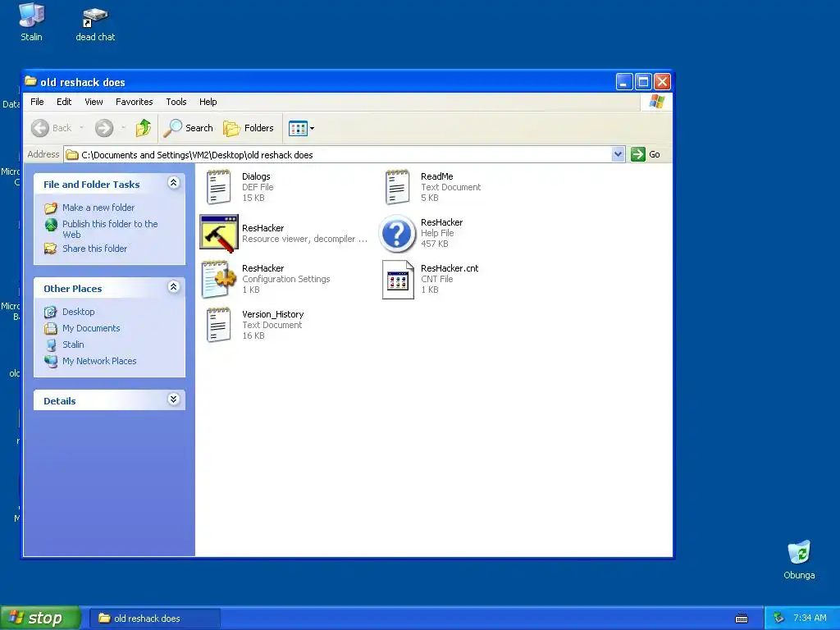Select the dead chat shortcut icon
840x630 pixels.
(x=95, y=17)
